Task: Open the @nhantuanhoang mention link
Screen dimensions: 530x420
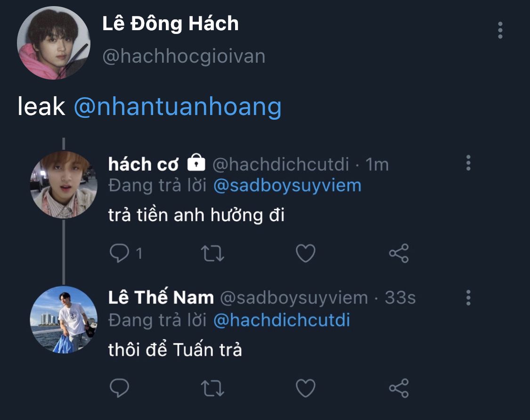Action: pos(178,107)
